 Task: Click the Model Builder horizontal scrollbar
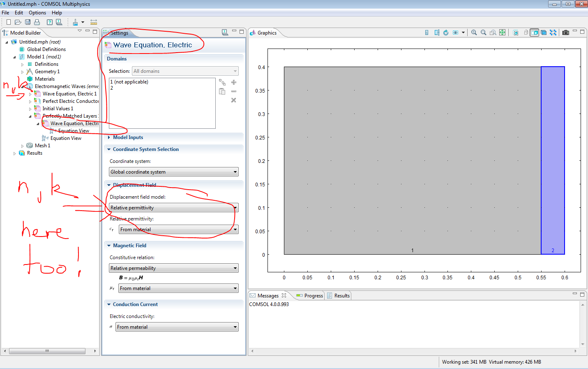point(47,351)
